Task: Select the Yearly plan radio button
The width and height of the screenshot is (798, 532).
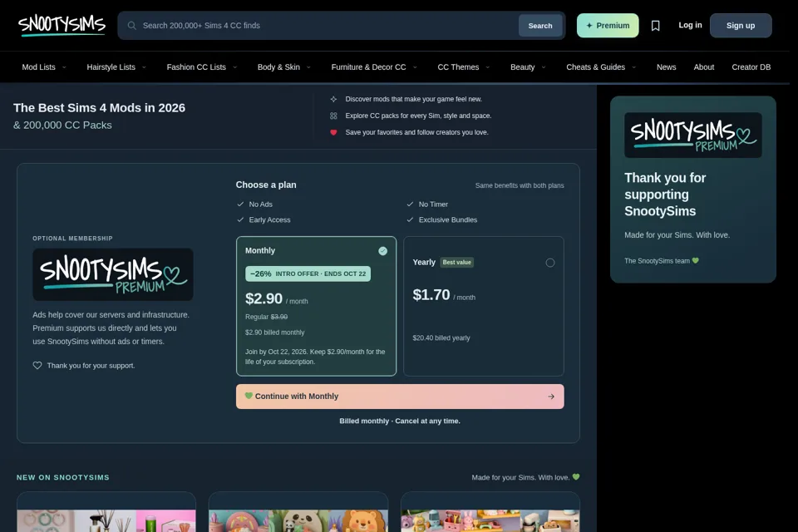Action: tap(550, 263)
